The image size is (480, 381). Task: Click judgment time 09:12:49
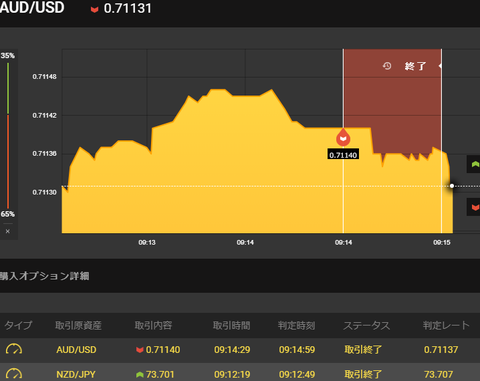297,374
